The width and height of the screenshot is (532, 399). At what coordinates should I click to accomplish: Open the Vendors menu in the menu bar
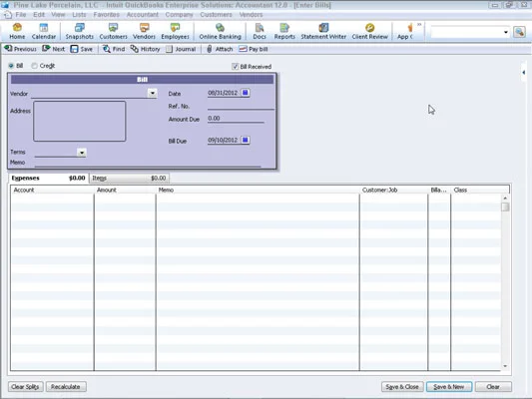(x=251, y=15)
